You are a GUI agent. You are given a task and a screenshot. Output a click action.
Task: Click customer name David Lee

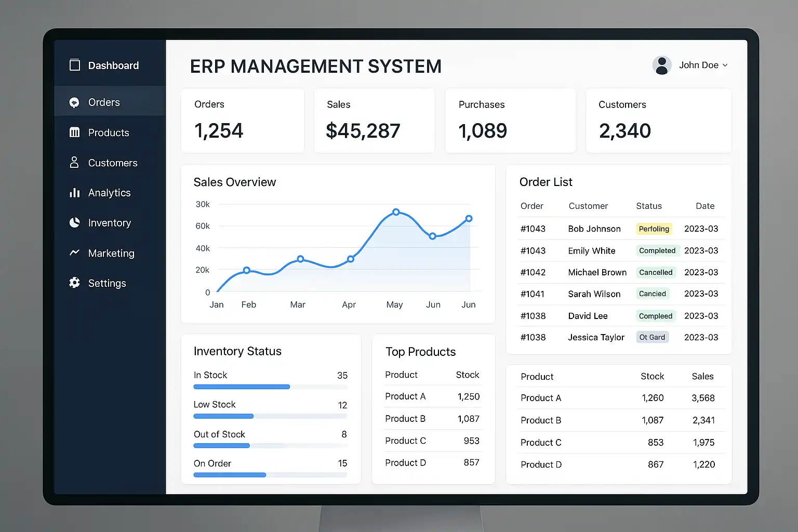point(588,316)
